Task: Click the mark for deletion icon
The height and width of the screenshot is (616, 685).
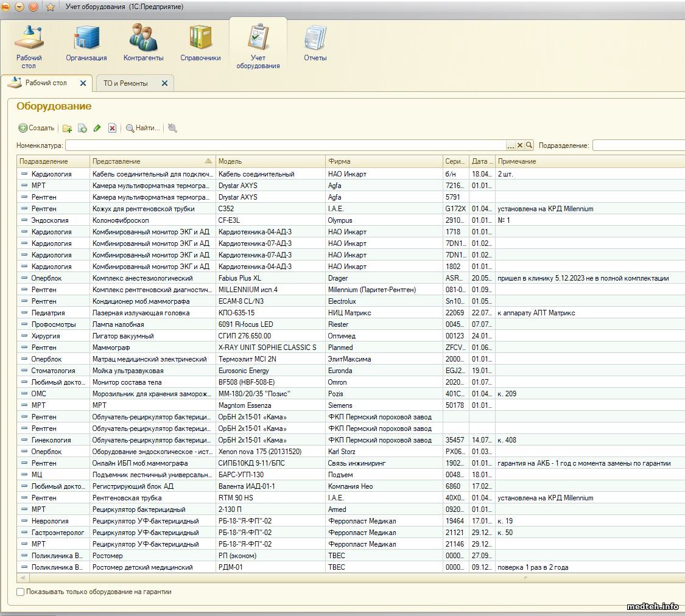Action: click(112, 128)
